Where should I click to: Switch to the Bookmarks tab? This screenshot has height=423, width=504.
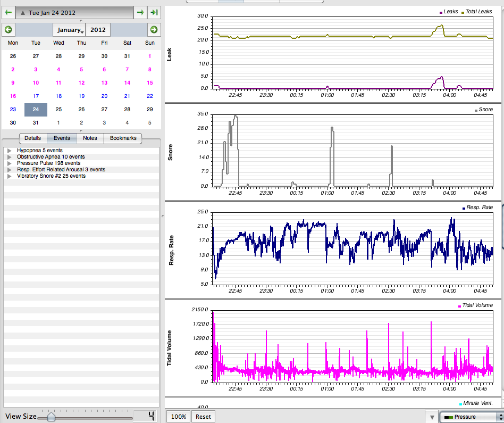123,138
